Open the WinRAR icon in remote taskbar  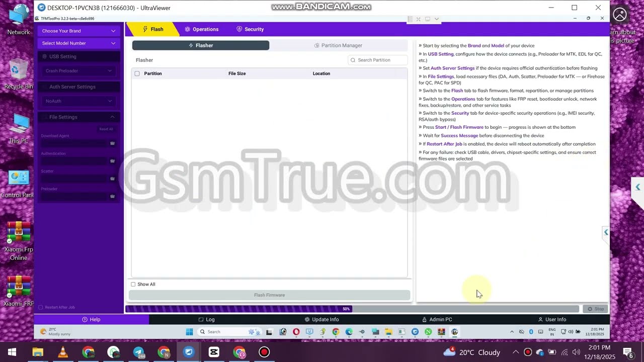(x=441, y=332)
